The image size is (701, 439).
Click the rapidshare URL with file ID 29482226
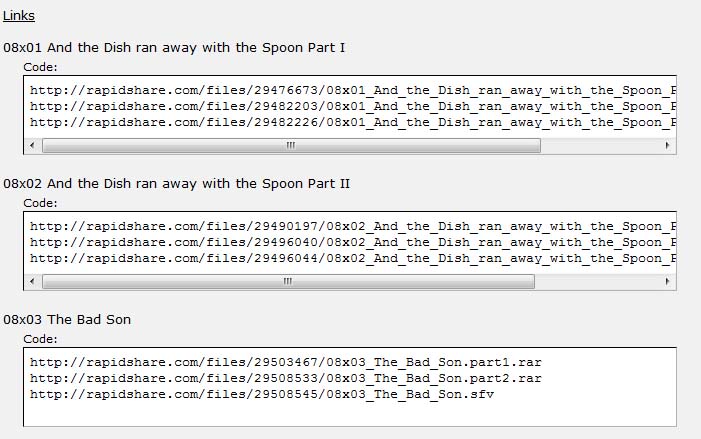tap(352, 122)
